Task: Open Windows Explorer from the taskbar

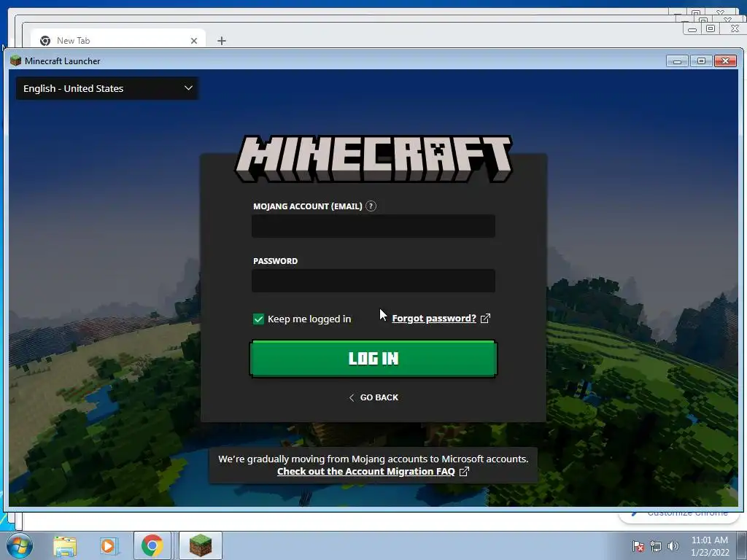Action: pos(65,546)
